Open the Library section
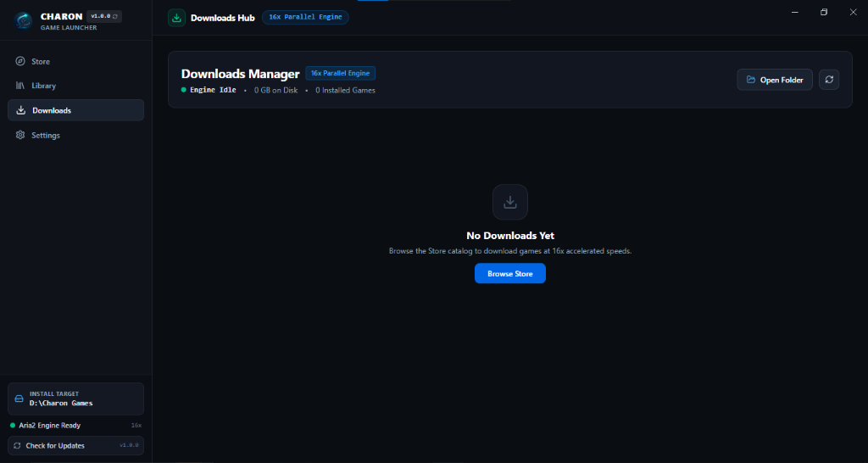 point(75,86)
